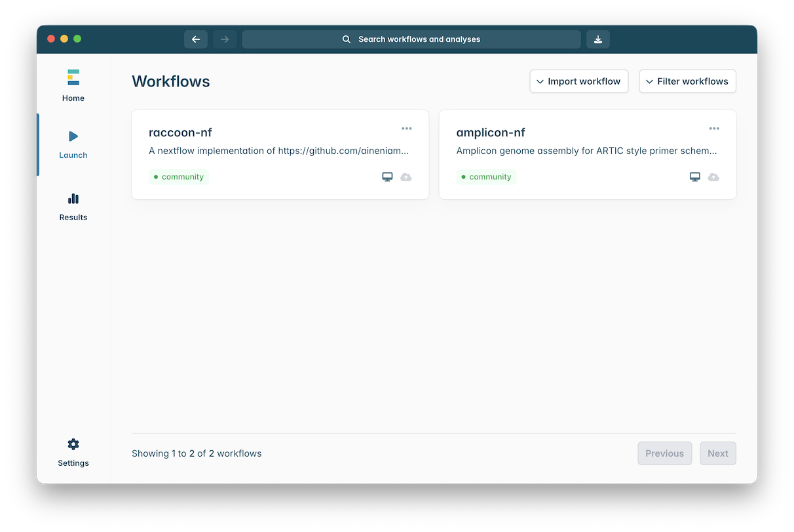The height and width of the screenshot is (532, 794).
Task: Go to Home in the sidebar
Action: tap(73, 85)
